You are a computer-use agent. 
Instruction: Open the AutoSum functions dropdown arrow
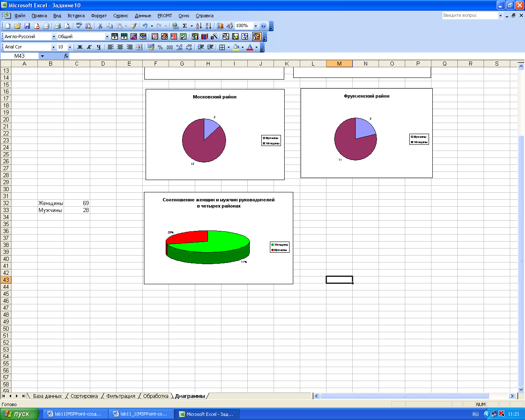tap(192, 26)
